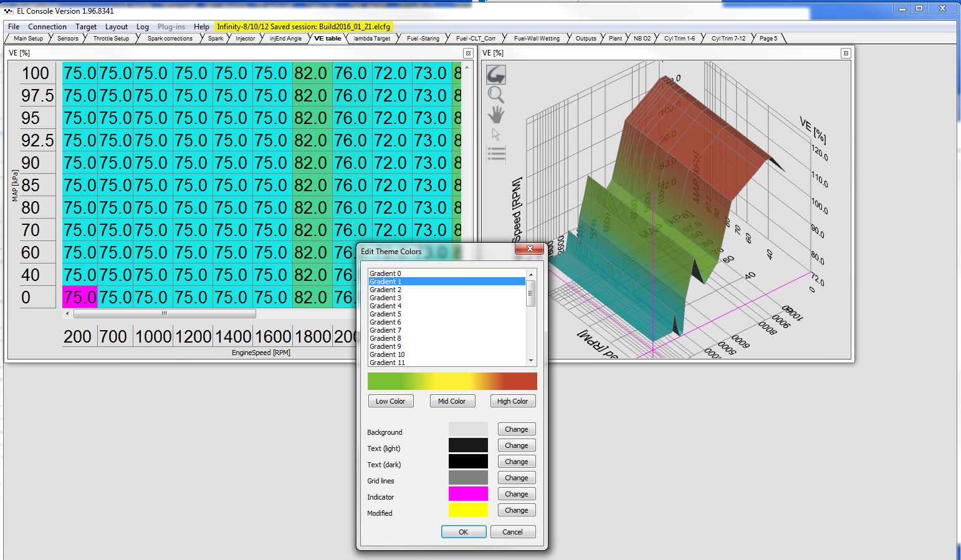Click Change button for Indicator color
Image resolution: width=961 pixels, height=560 pixels.
click(x=516, y=494)
